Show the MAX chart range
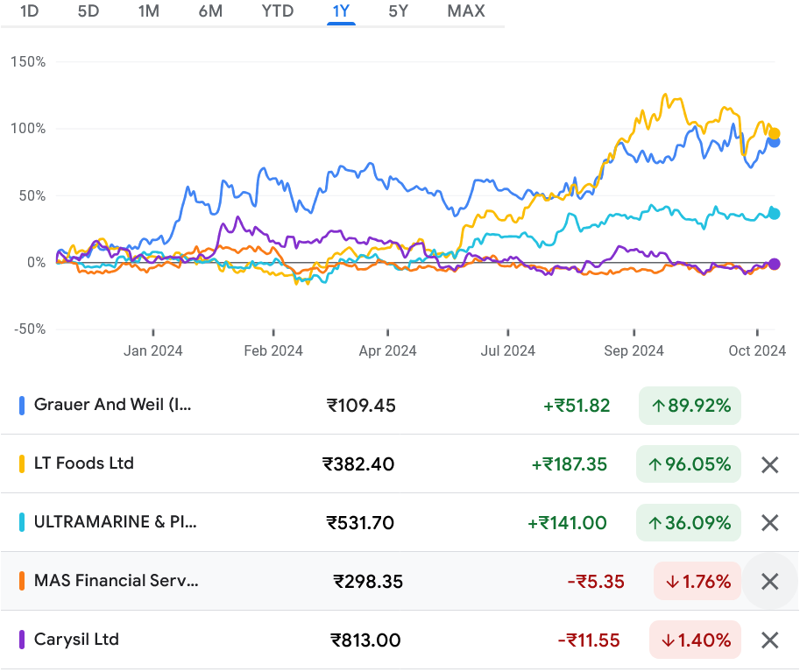Screen dimensions: 807x672 tap(466, 11)
